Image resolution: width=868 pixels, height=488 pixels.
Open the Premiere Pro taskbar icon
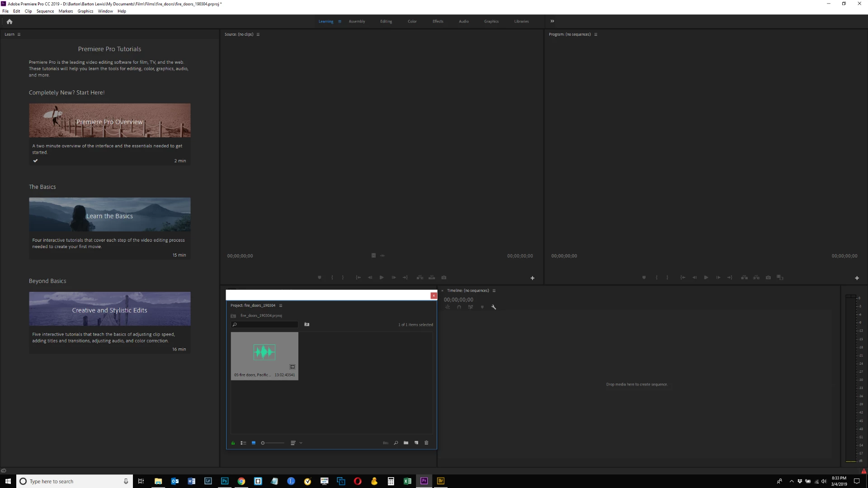[424, 481]
